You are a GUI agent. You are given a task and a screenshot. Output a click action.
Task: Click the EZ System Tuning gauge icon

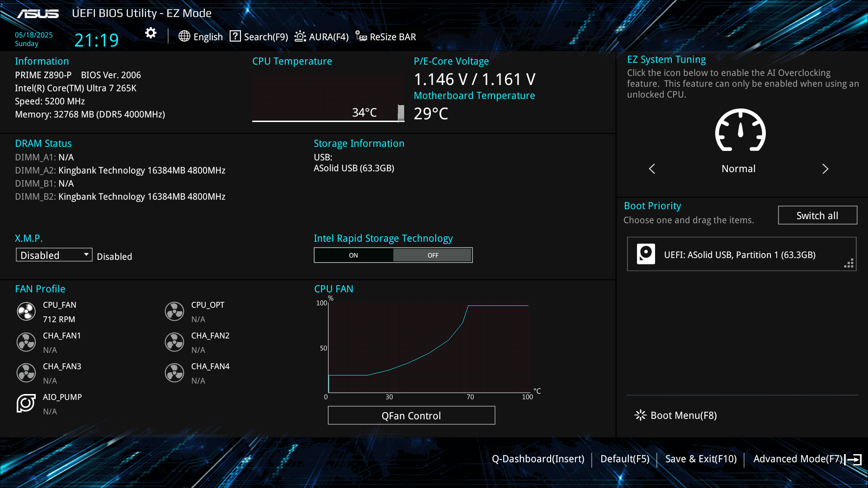click(x=740, y=130)
